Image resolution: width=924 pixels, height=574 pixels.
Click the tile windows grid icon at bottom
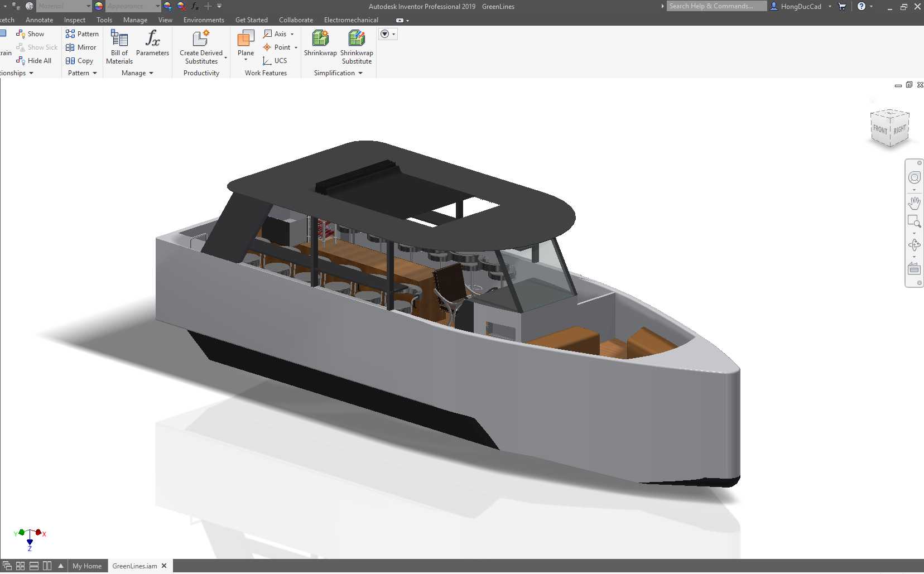click(21, 566)
